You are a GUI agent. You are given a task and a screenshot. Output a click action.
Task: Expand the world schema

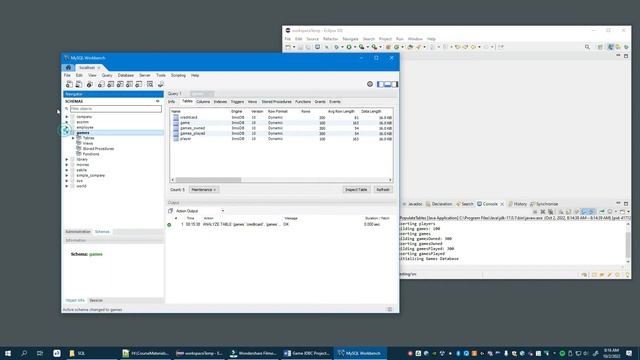pyautogui.click(x=67, y=186)
